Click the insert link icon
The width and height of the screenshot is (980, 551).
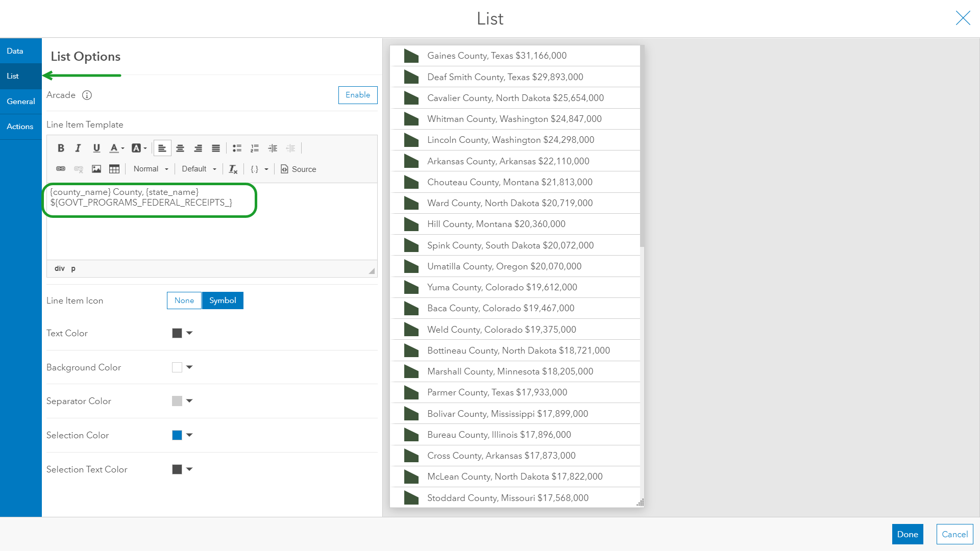coord(61,169)
